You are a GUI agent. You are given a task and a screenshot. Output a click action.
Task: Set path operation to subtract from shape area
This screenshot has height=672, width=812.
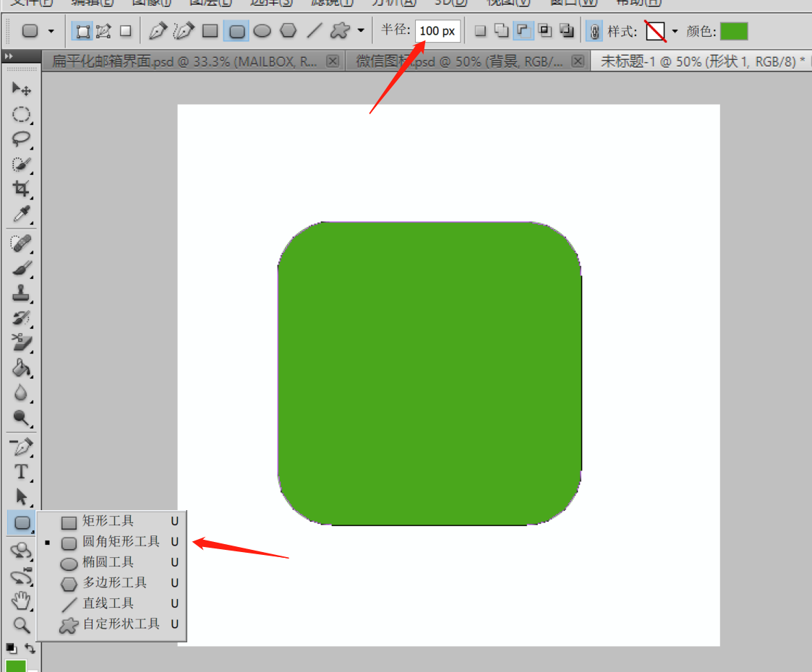click(523, 31)
